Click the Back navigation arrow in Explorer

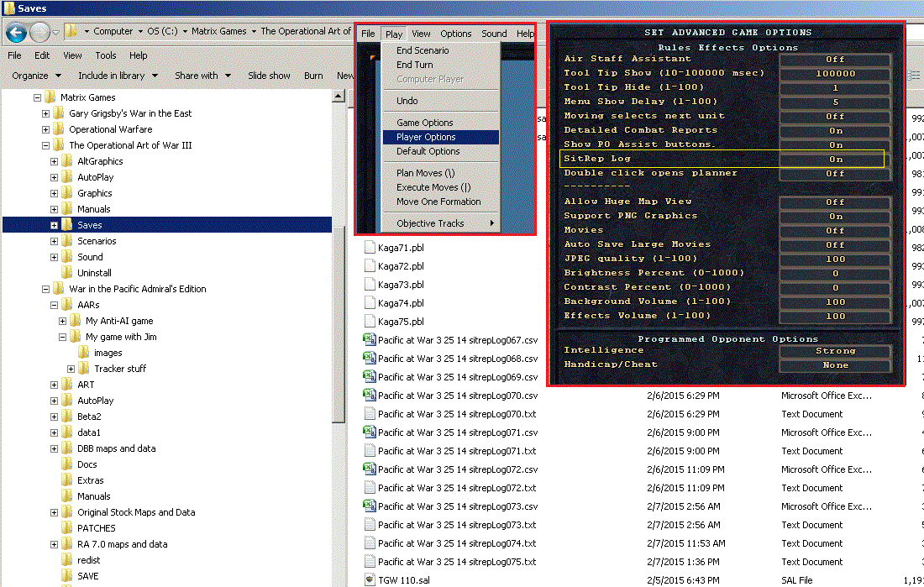pos(16,33)
